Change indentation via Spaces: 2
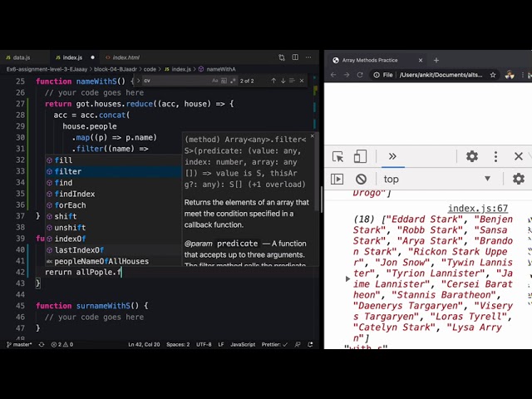The width and height of the screenshot is (532, 399). [x=178, y=344]
